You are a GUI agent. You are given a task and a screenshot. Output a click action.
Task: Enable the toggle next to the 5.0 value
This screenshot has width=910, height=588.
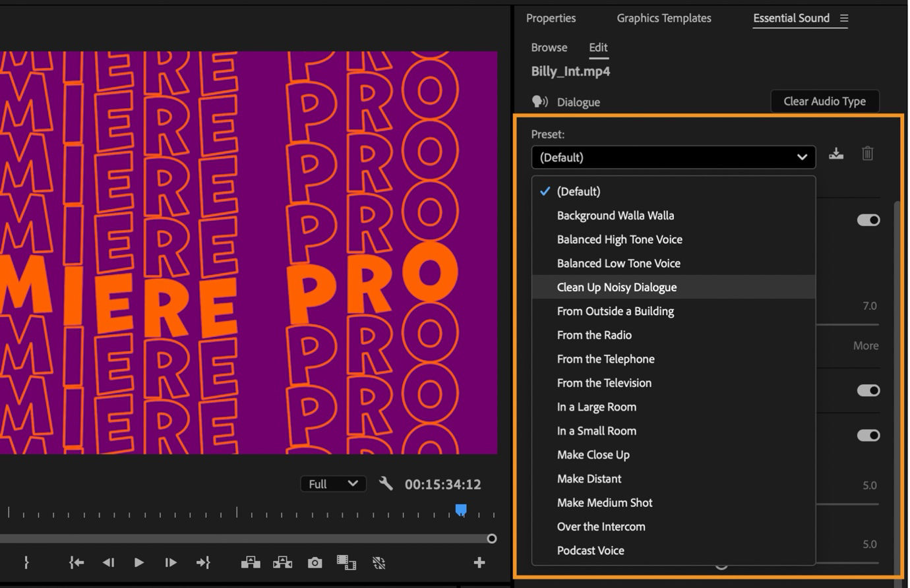868,435
